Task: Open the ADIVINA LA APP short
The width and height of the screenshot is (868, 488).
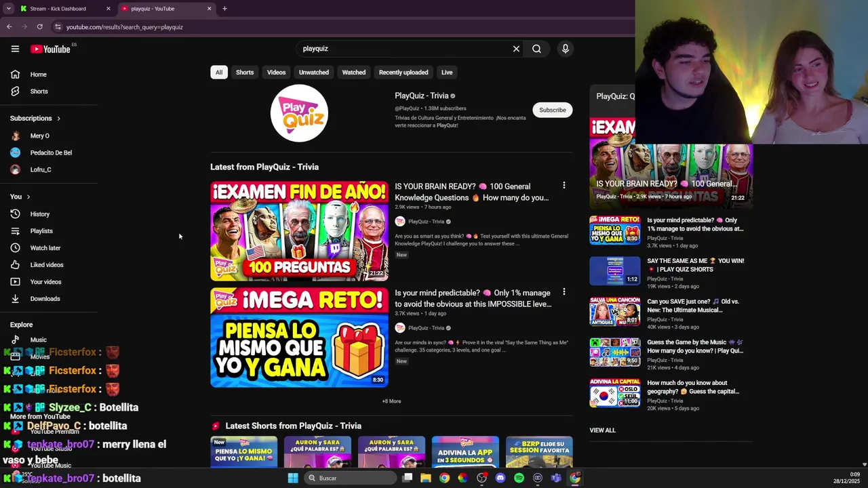Action: (465, 452)
